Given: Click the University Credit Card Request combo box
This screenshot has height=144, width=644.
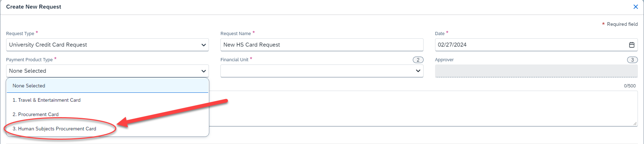Looking at the screenshot, I should coord(107,45).
